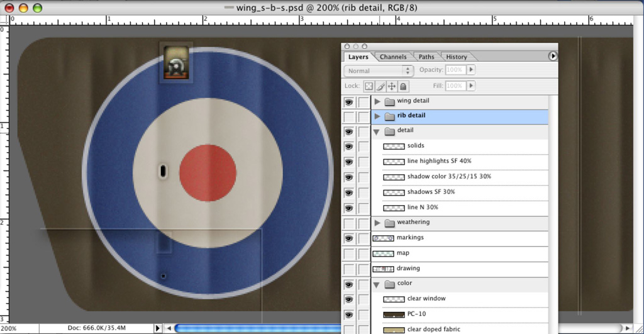Click the link column box beside wing detail

click(364, 102)
